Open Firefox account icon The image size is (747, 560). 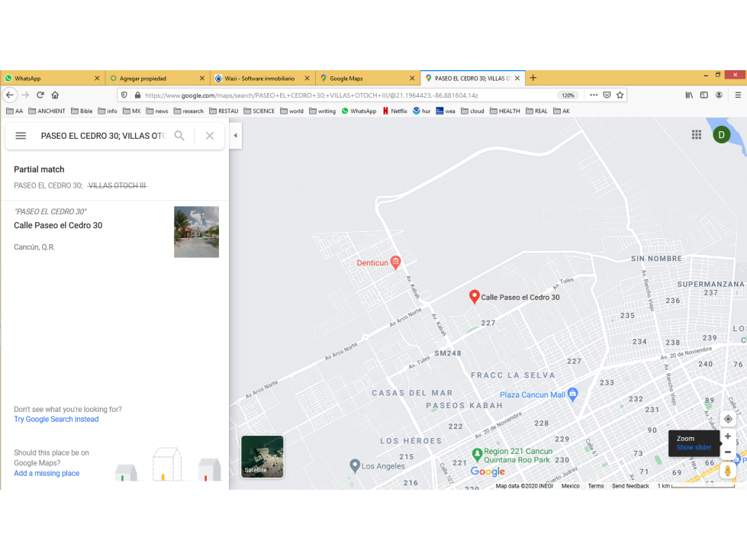(x=719, y=95)
